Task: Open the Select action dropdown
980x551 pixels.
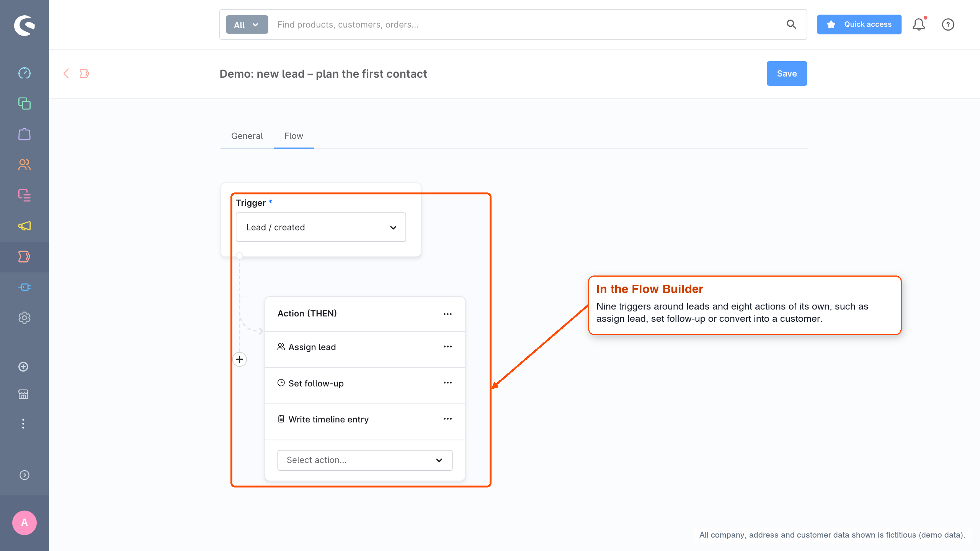Action: tap(365, 460)
